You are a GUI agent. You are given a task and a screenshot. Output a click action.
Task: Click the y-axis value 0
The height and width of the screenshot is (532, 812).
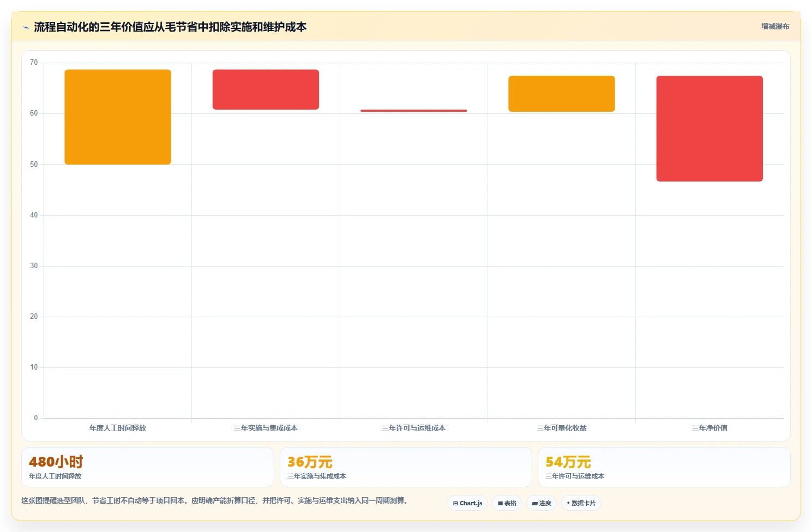(36, 418)
